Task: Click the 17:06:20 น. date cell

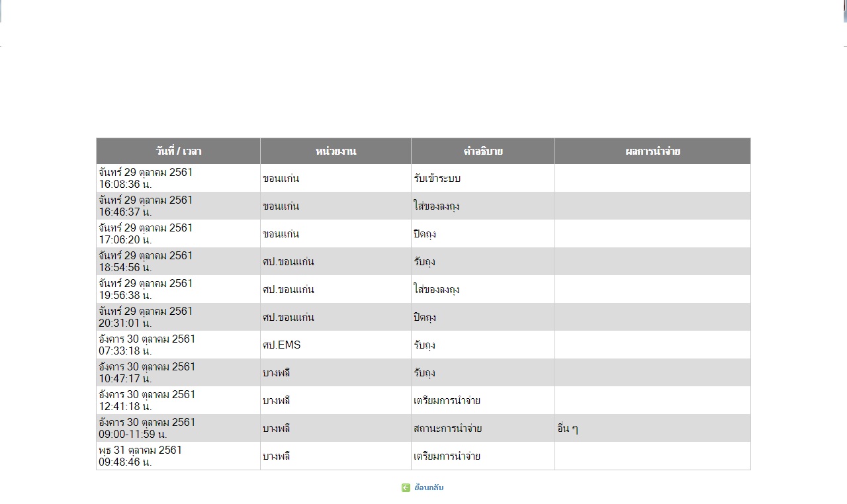Action: click(x=178, y=233)
